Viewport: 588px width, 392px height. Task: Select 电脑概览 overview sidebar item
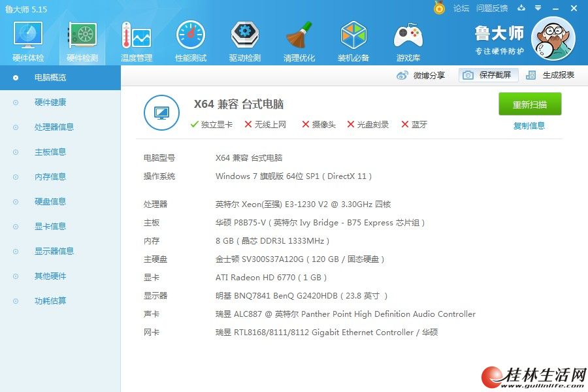(x=60, y=78)
